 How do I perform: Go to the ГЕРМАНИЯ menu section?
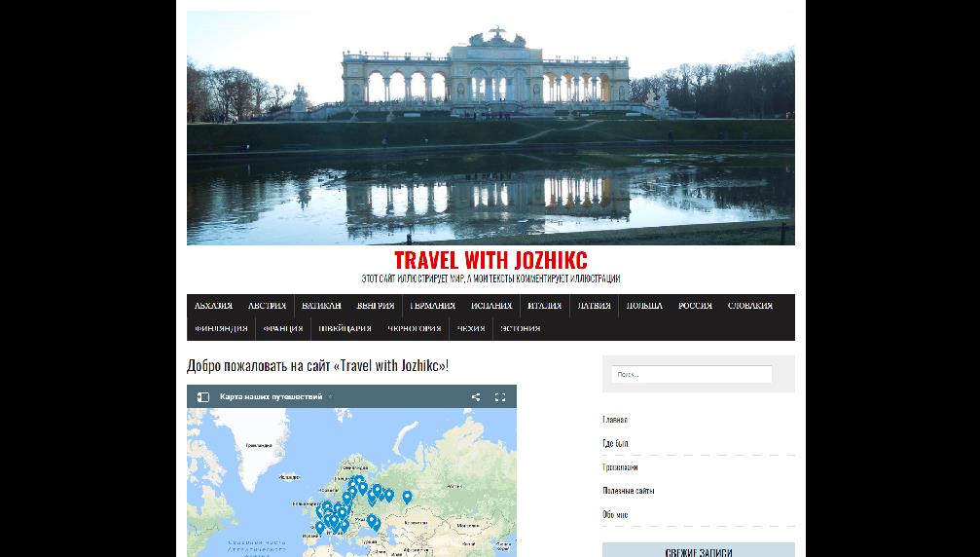432,306
